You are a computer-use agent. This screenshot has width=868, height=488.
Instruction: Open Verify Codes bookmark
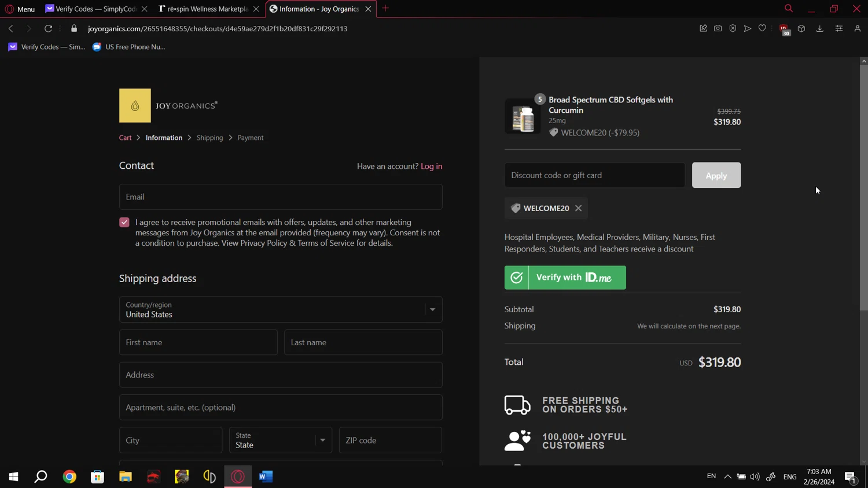coord(46,47)
